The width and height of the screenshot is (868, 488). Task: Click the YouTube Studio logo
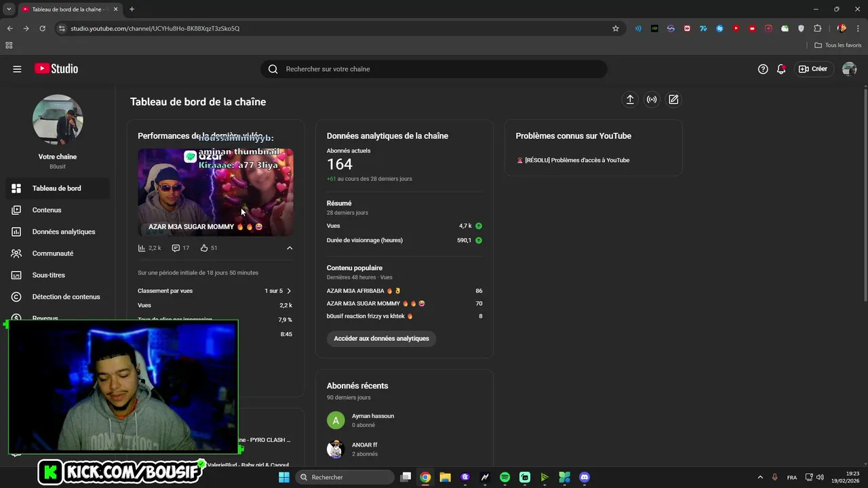click(x=56, y=69)
